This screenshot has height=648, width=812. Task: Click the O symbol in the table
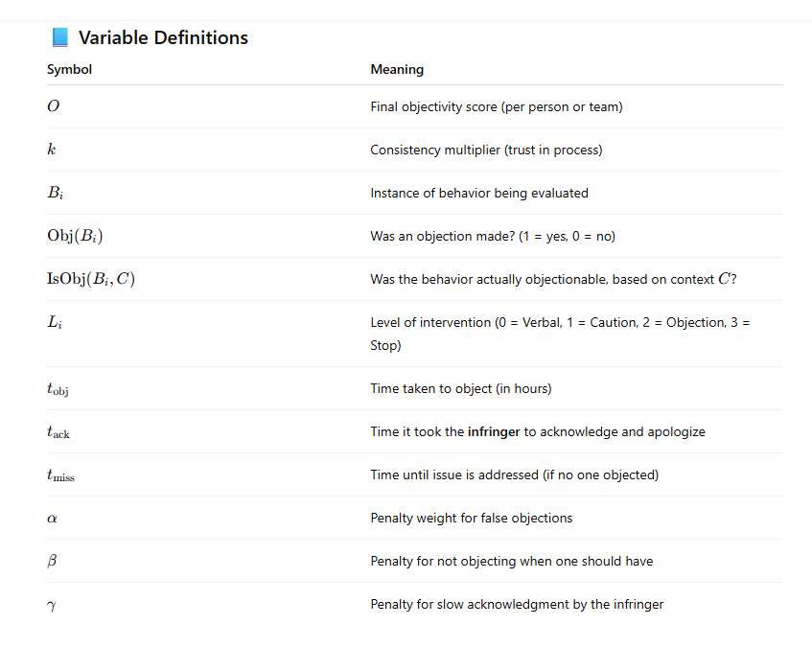pos(53,106)
